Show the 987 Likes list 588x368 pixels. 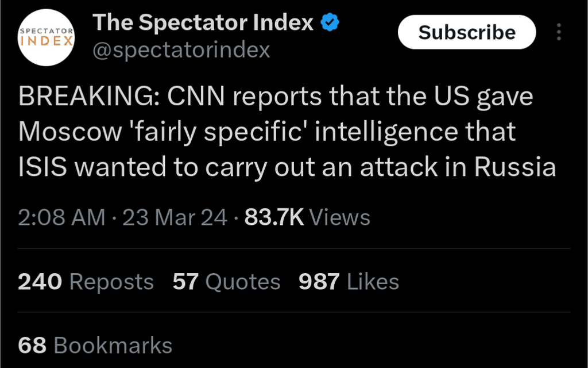(x=349, y=282)
